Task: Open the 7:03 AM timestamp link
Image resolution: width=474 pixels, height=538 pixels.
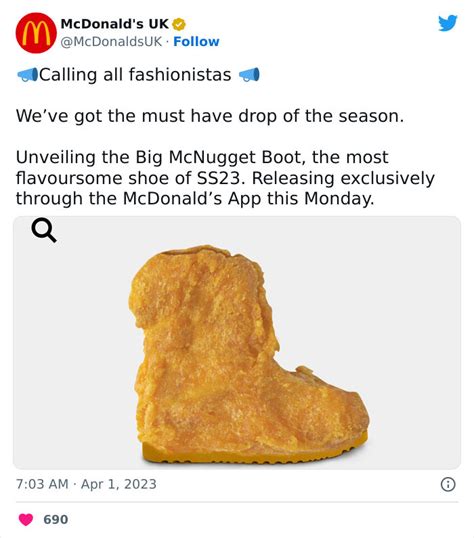Action: [42, 484]
